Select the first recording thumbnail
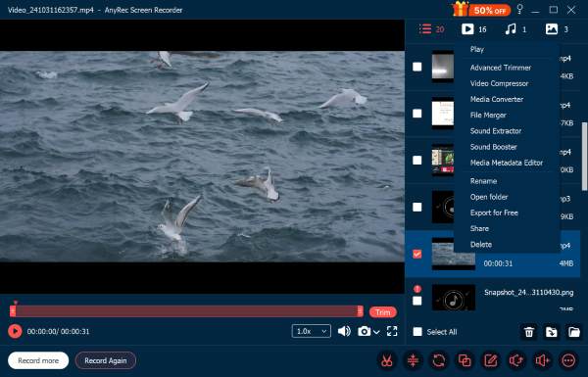The height and width of the screenshot is (377, 588). [x=443, y=67]
